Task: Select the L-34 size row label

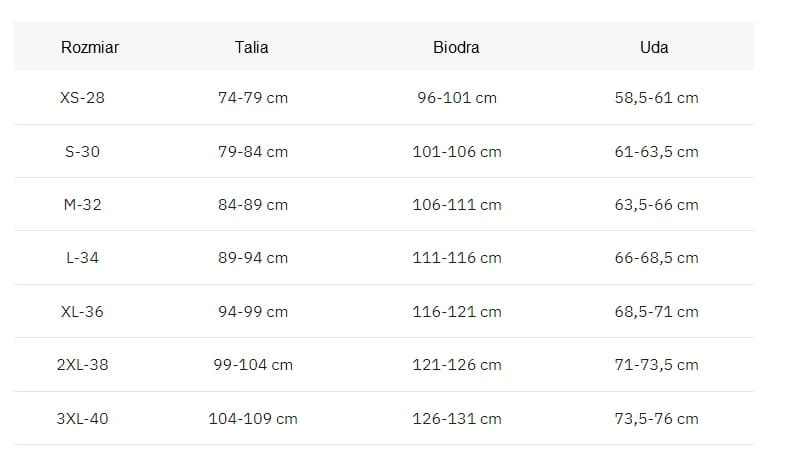Action: pos(82,257)
